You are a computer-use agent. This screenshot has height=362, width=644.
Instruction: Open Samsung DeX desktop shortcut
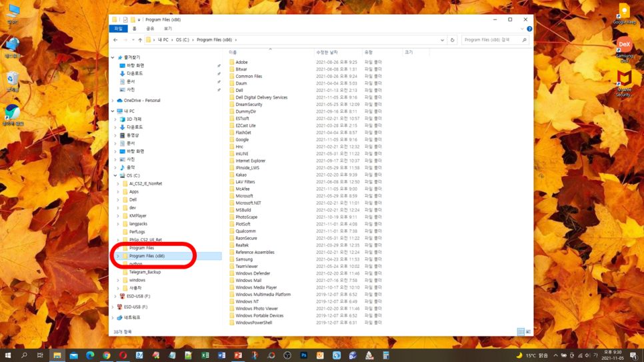point(624,50)
